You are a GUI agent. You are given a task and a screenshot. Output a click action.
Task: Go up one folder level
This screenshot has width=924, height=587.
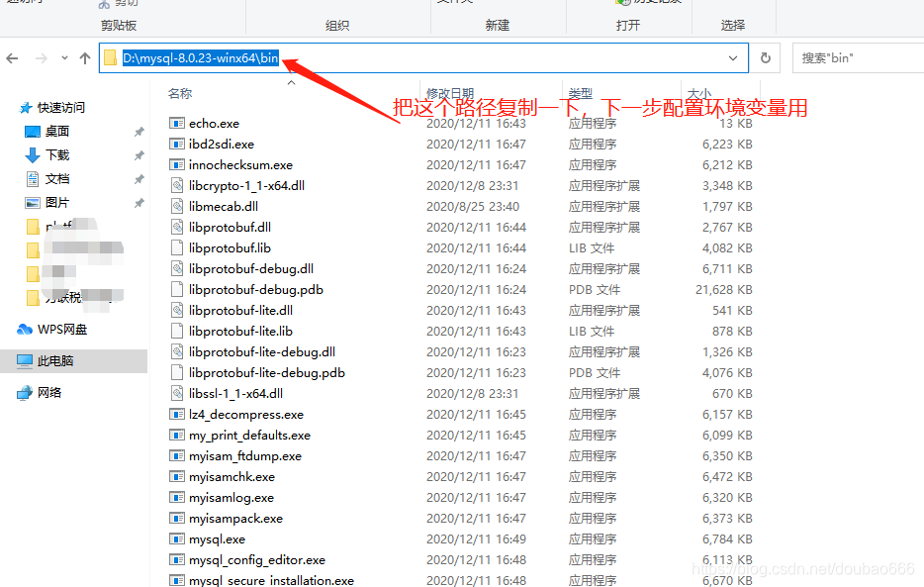[x=85, y=58]
